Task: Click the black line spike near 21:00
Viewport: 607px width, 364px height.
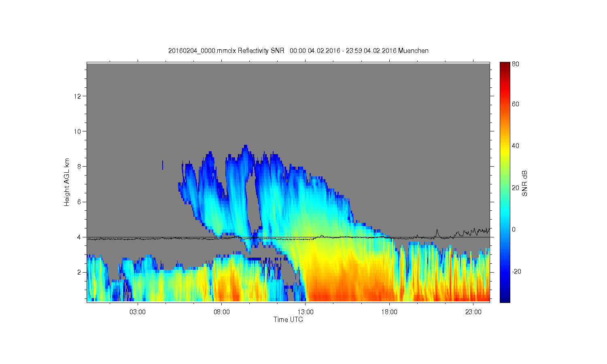Action: pyautogui.click(x=437, y=233)
